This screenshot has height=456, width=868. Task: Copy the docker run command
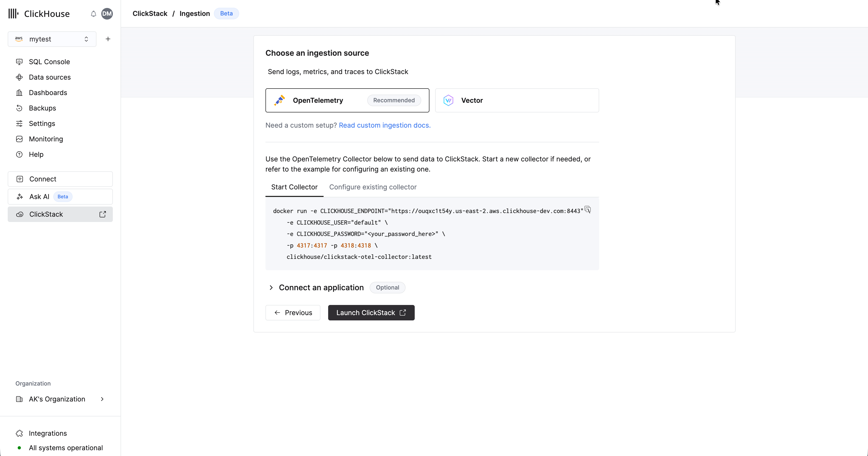(x=588, y=210)
